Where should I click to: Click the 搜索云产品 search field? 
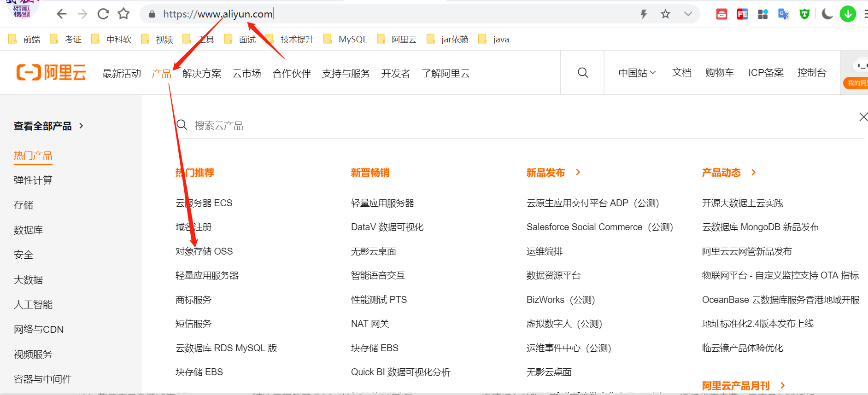click(520, 125)
